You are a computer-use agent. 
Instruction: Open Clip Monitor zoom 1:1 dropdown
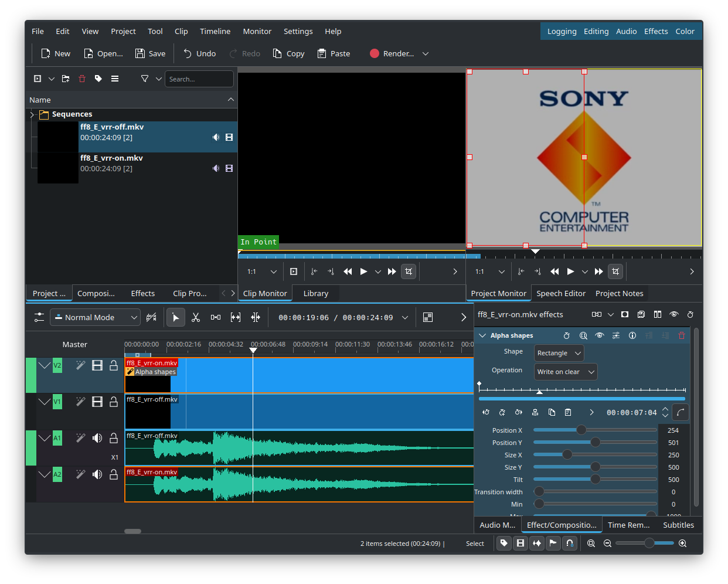pos(263,271)
